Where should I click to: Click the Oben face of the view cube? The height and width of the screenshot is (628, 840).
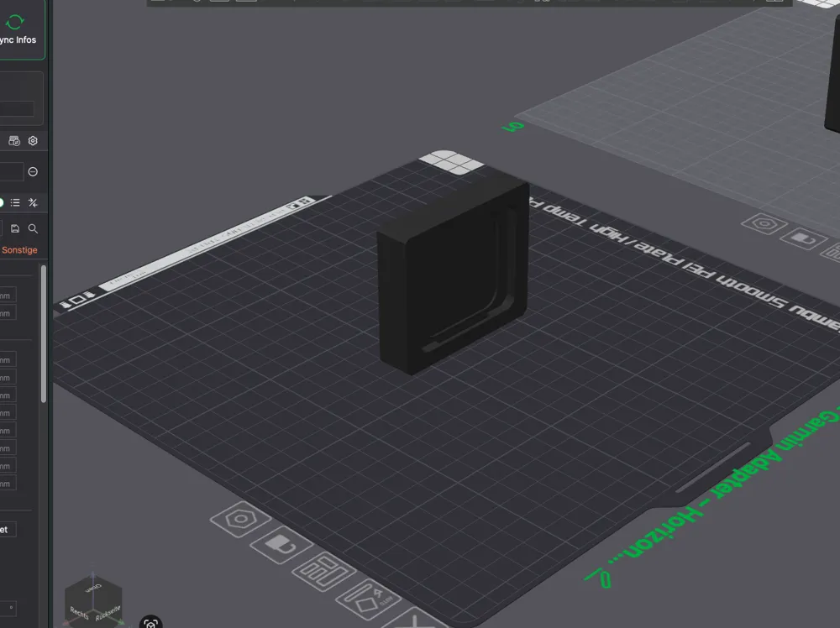click(92, 589)
